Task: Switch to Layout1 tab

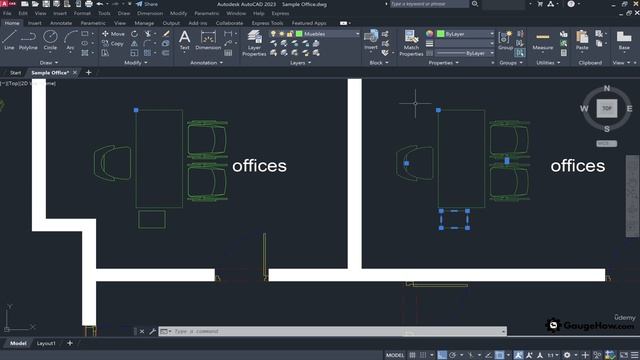Action: coord(46,344)
